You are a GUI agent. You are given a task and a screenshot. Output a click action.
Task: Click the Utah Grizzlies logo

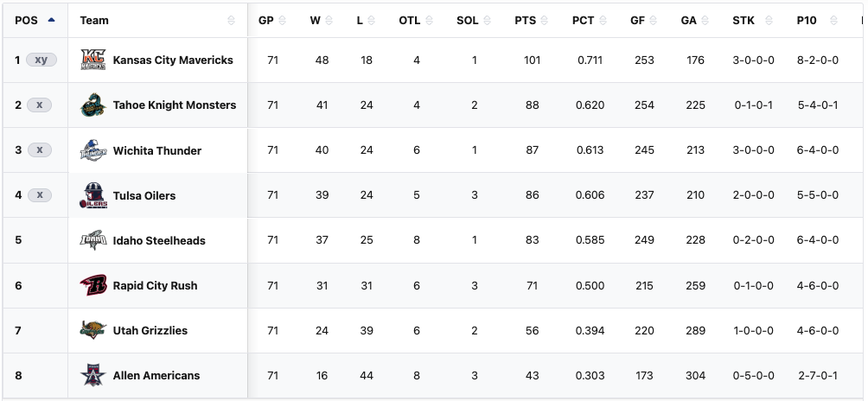point(93,330)
